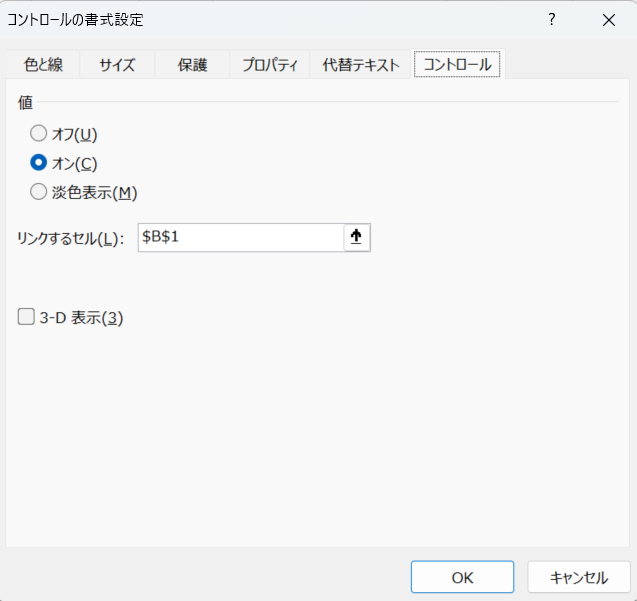
Task: Open the 代替テキスト tab
Action: point(361,65)
